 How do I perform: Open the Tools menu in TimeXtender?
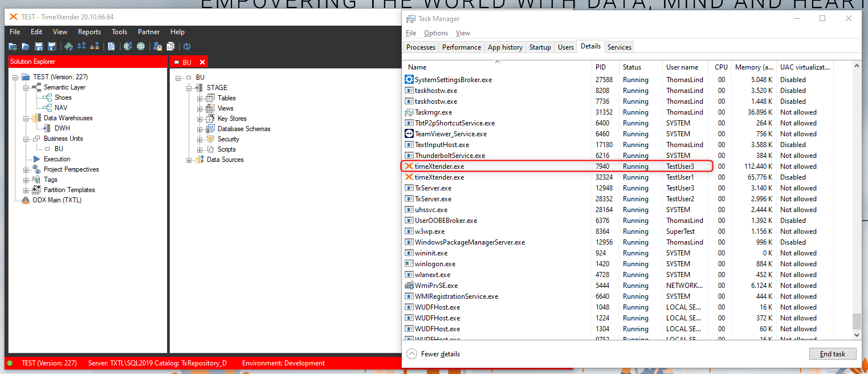tap(120, 32)
